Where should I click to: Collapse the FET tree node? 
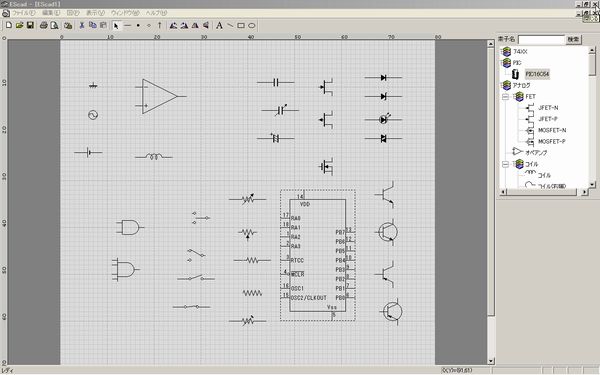pyautogui.click(x=505, y=96)
